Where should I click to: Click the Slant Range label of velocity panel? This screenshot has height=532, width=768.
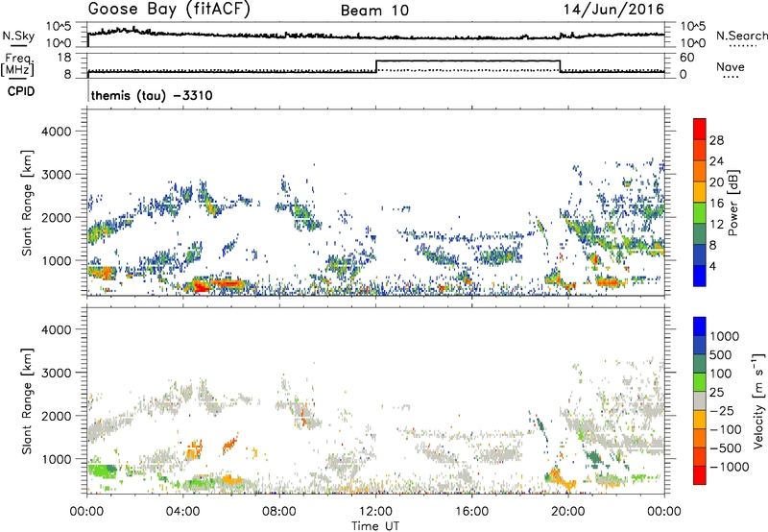click(x=27, y=400)
